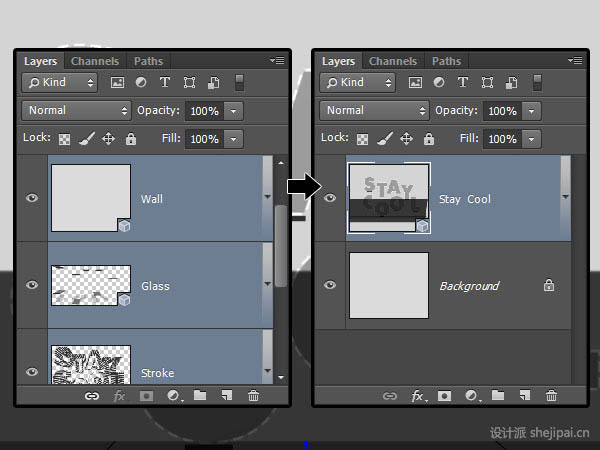Add layer mask in right panel

pyautogui.click(x=444, y=396)
